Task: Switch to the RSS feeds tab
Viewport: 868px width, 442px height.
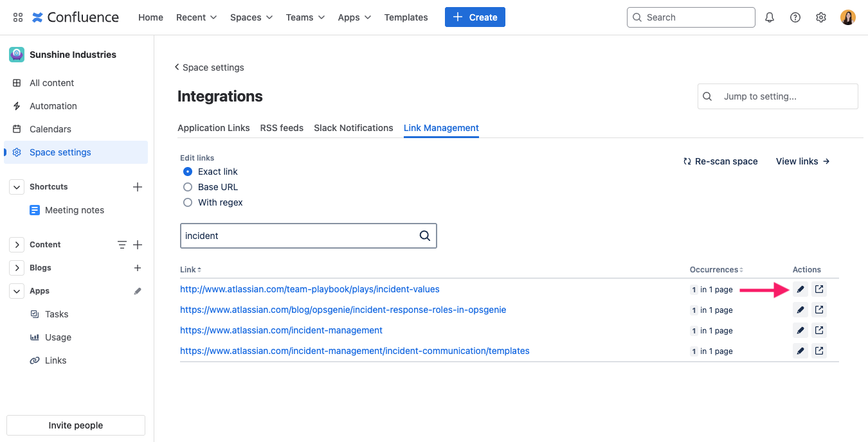Action: tap(282, 128)
